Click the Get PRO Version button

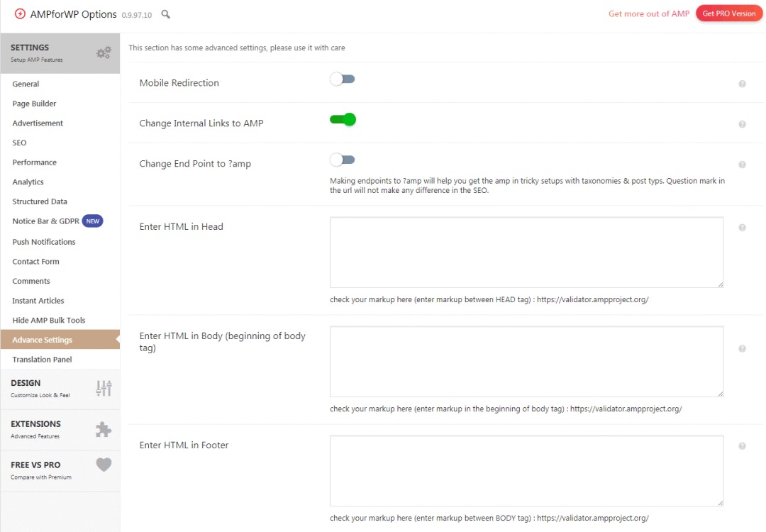[729, 13]
